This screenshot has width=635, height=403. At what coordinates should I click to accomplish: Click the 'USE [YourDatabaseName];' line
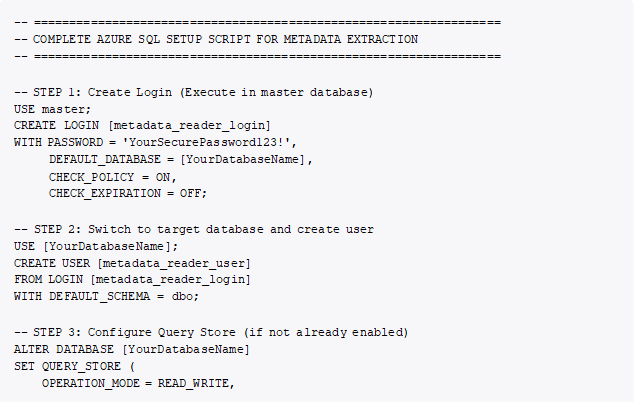click(x=96, y=246)
